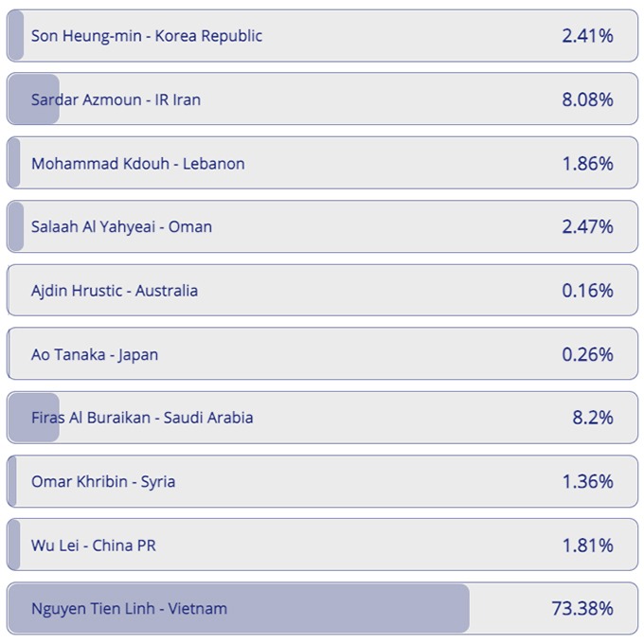Click the 0.16% result for Ajdin Hrustic

coord(587,291)
